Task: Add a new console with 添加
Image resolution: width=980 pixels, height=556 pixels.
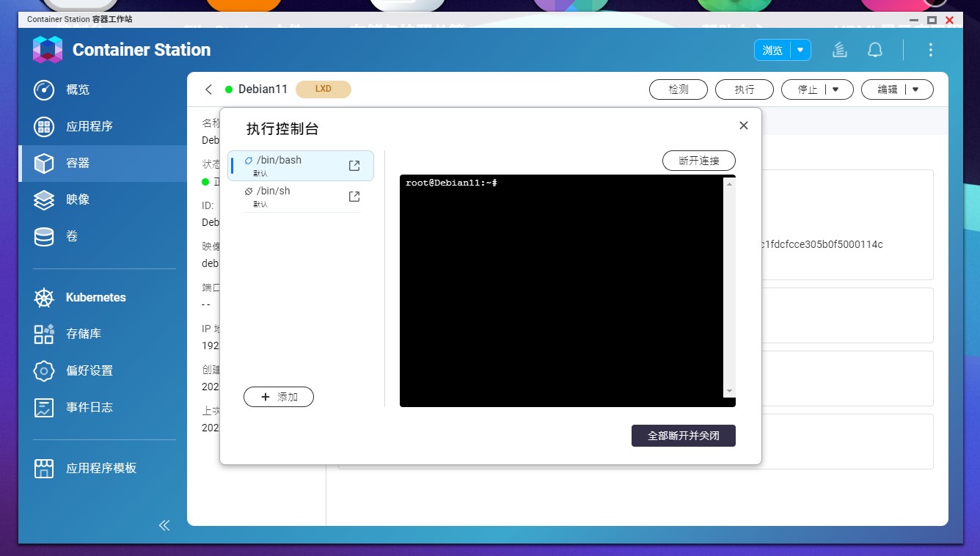Action: click(x=278, y=397)
